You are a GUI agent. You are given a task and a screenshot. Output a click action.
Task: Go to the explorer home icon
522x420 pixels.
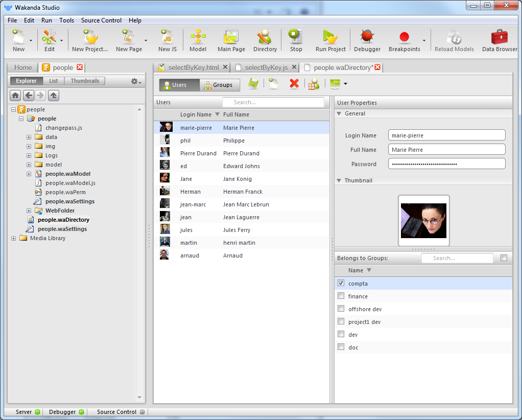(x=15, y=95)
